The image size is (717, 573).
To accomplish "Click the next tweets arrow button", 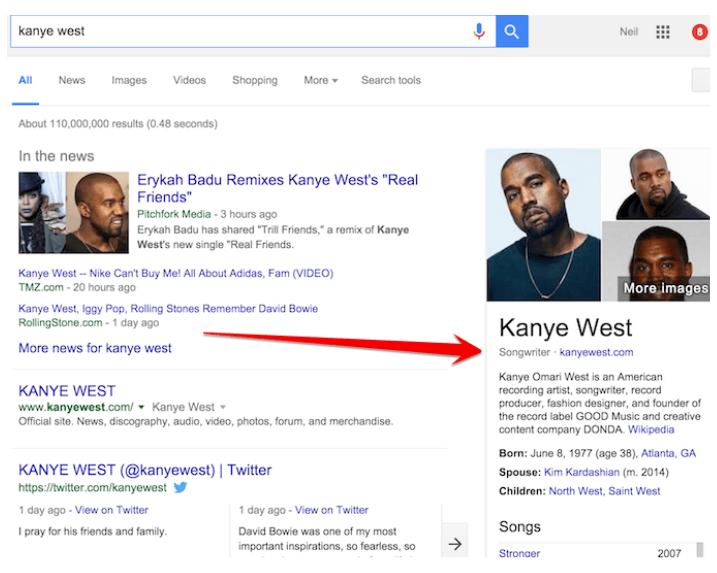I will 455,544.
